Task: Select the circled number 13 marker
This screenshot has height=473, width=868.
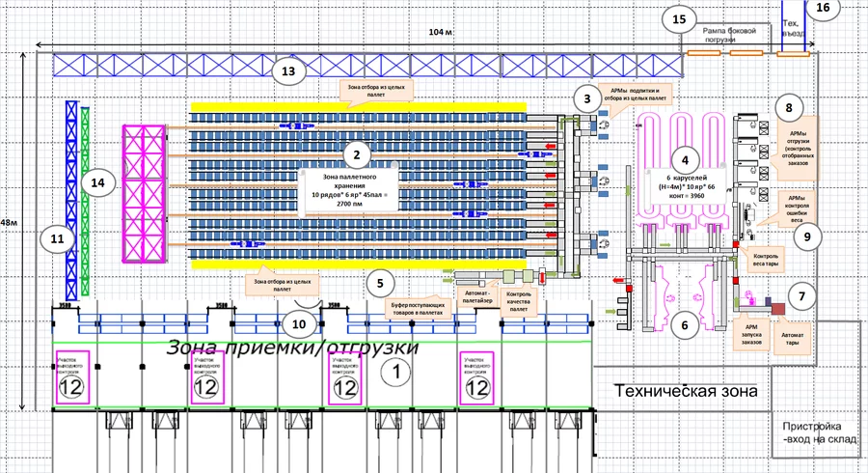Action: click(288, 70)
